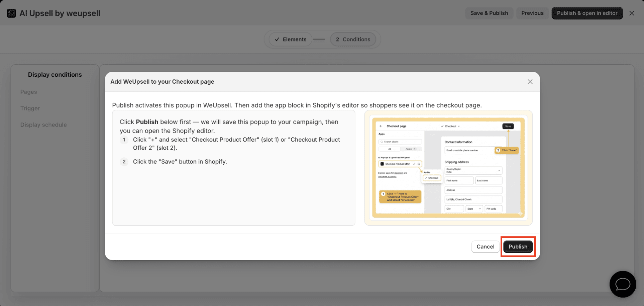Select Display schedule in sidebar
The image size is (644, 306).
pyautogui.click(x=43, y=125)
